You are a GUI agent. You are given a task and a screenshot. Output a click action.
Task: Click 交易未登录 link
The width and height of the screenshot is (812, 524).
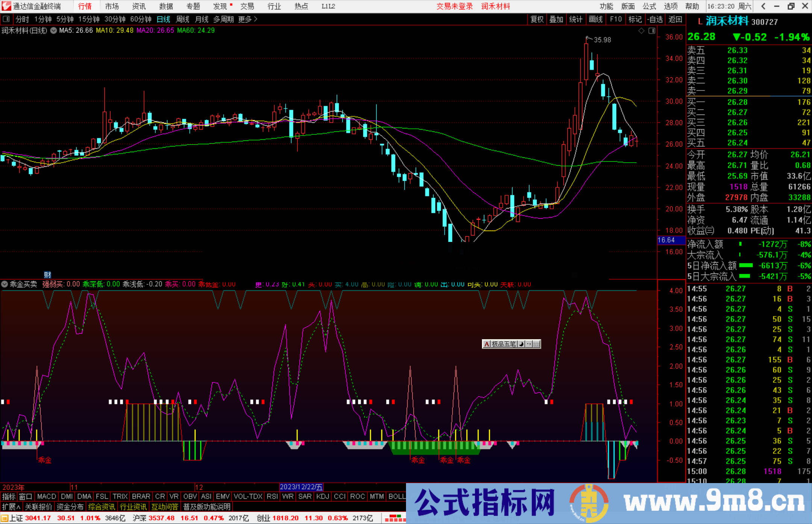click(x=454, y=6)
